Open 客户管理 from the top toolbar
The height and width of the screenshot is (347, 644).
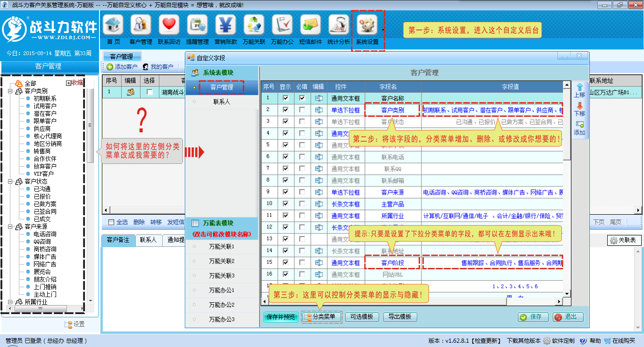tap(141, 24)
